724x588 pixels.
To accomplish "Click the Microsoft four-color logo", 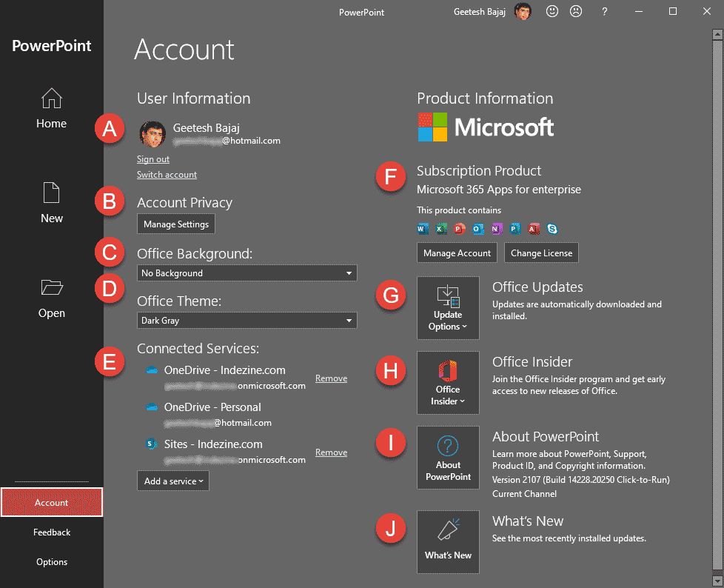I will 432,127.
